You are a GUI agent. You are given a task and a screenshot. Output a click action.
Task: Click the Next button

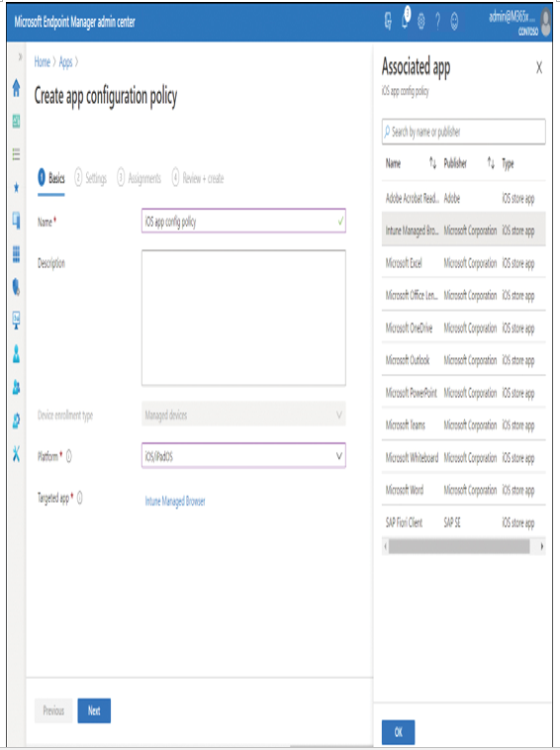tap(94, 710)
